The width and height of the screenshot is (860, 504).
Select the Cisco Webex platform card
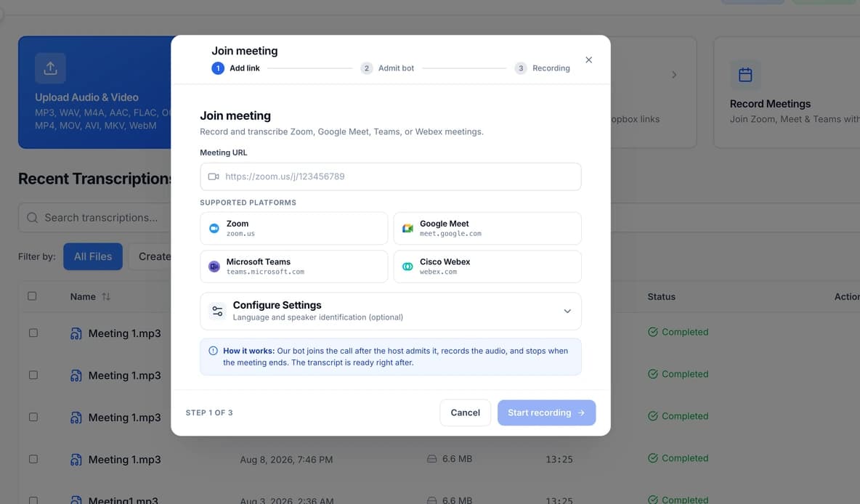(487, 267)
